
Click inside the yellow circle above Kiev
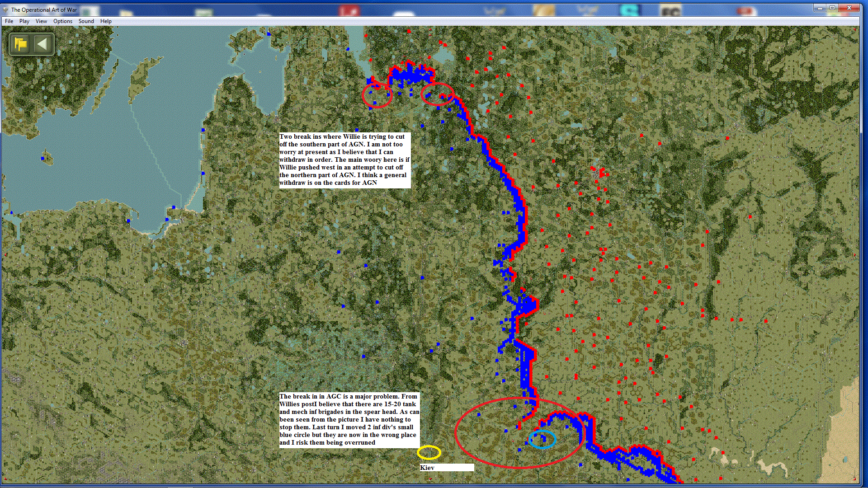point(429,452)
